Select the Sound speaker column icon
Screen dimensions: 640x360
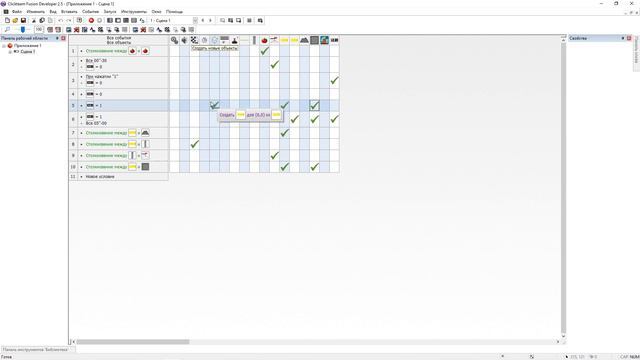(x=184, y=40)
